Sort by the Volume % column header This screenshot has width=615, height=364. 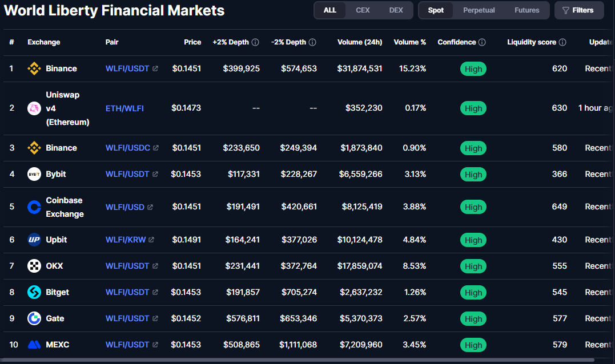410,42
